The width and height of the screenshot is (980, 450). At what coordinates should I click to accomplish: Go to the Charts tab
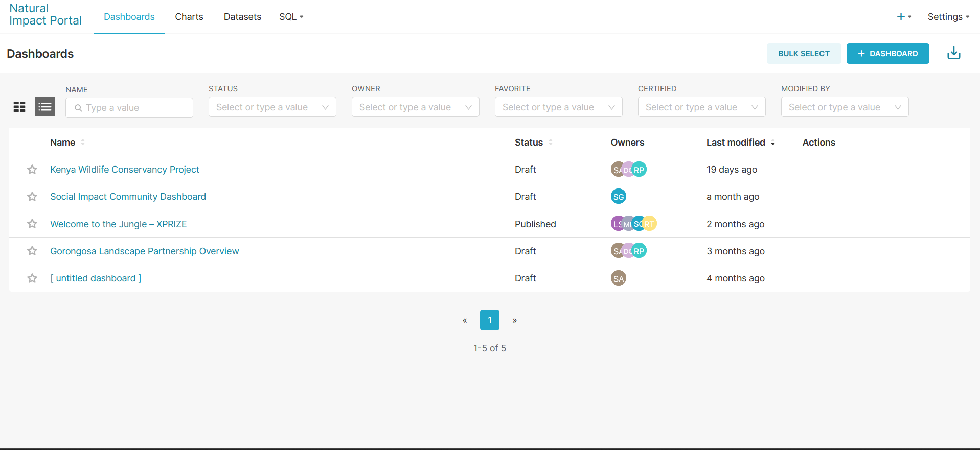tap(189, 17)
